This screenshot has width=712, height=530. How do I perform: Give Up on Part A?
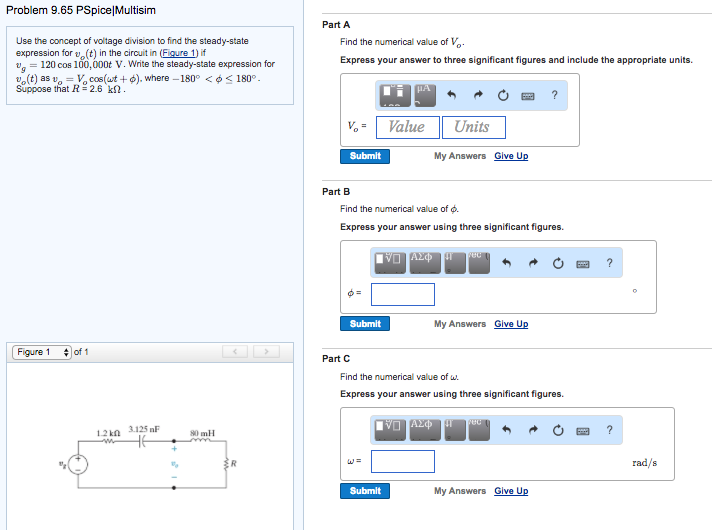tap(511, 156)
